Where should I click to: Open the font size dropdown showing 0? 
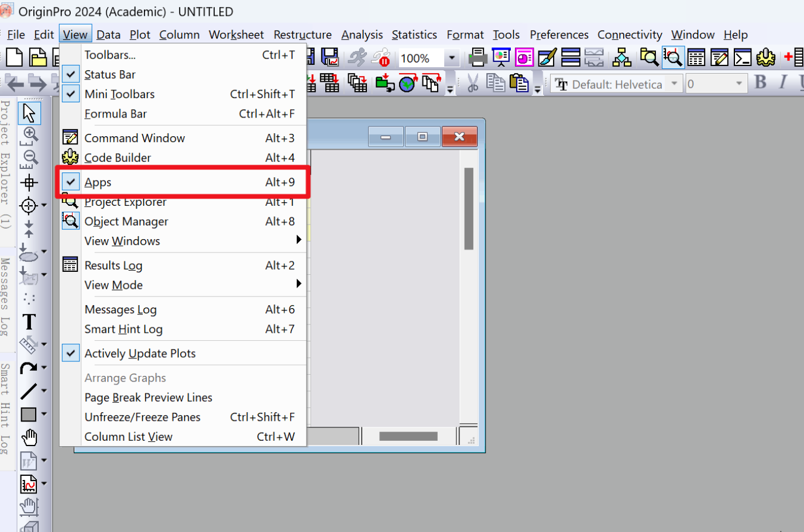pos(738,84)
